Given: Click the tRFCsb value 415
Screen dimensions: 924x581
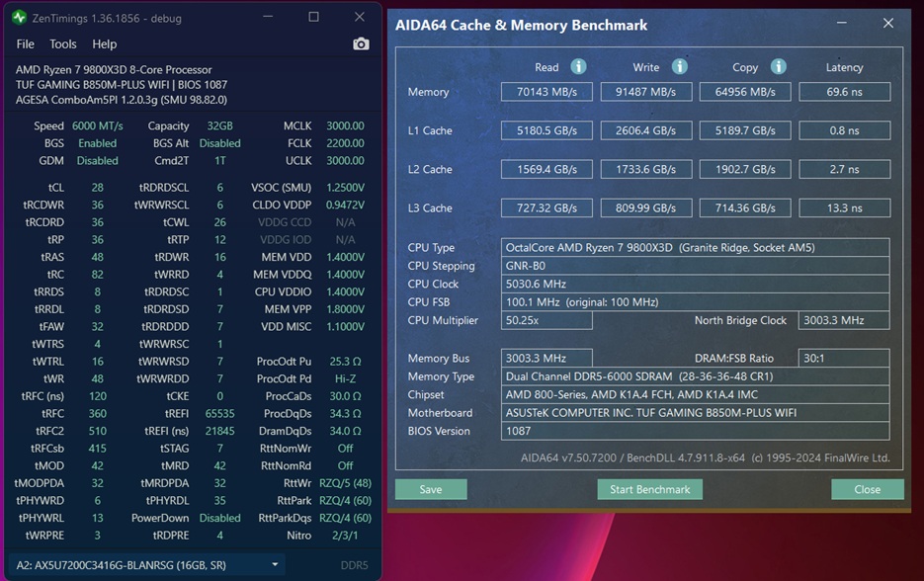Looking at the screenshot, I should point(97,449).
